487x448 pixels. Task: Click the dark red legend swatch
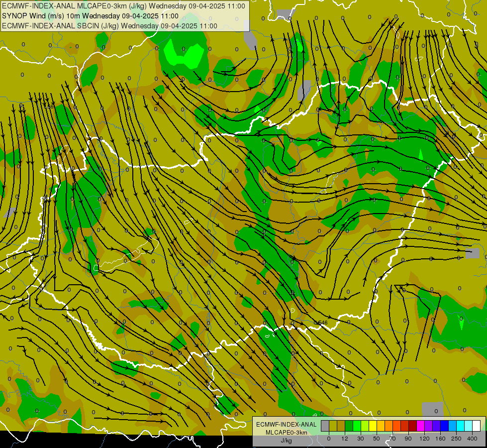coord(413,426)
